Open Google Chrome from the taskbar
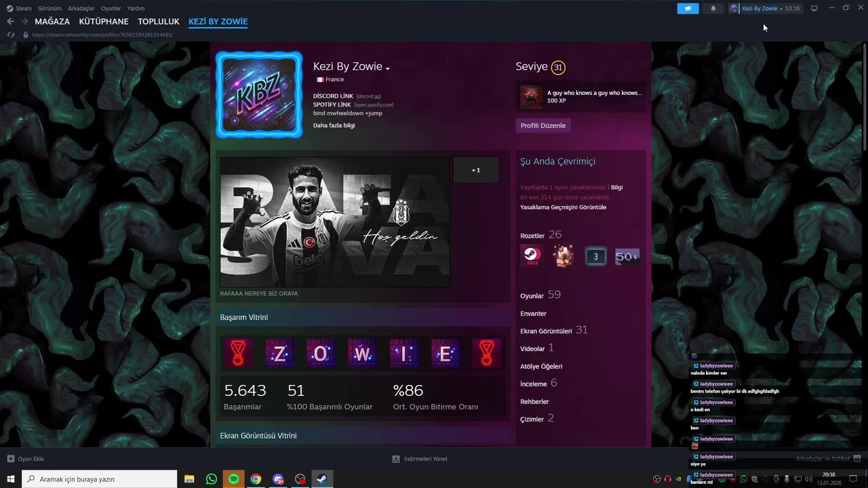 click(256, 479)
